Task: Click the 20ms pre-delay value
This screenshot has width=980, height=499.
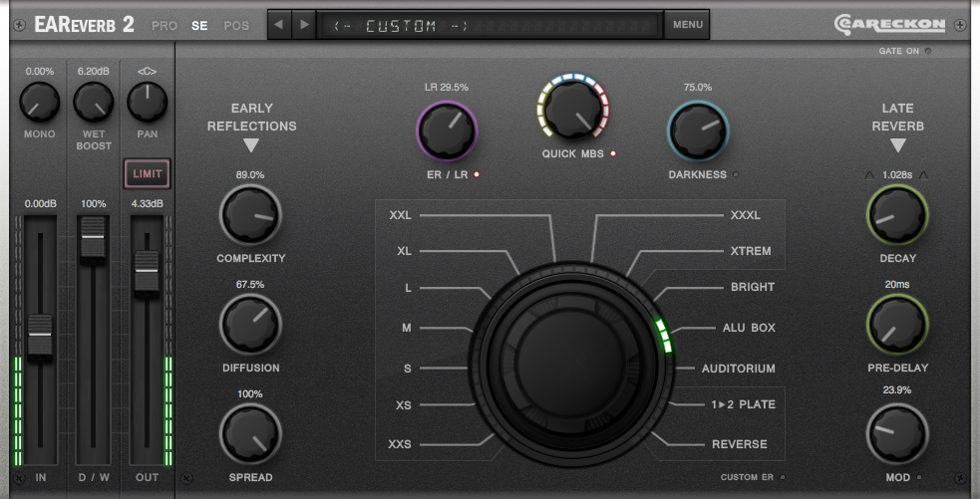Action: tap(897, 284)
